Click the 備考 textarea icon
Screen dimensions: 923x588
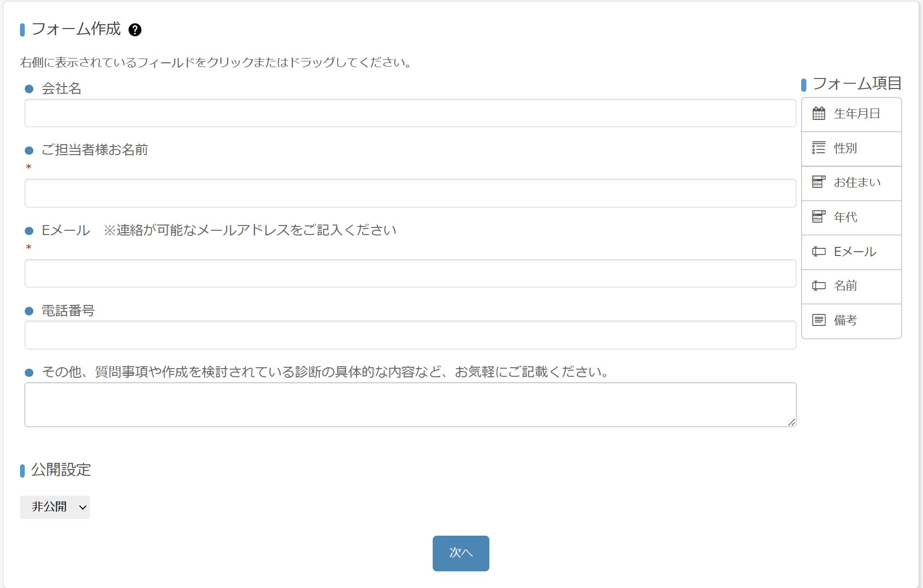[819, 320]
